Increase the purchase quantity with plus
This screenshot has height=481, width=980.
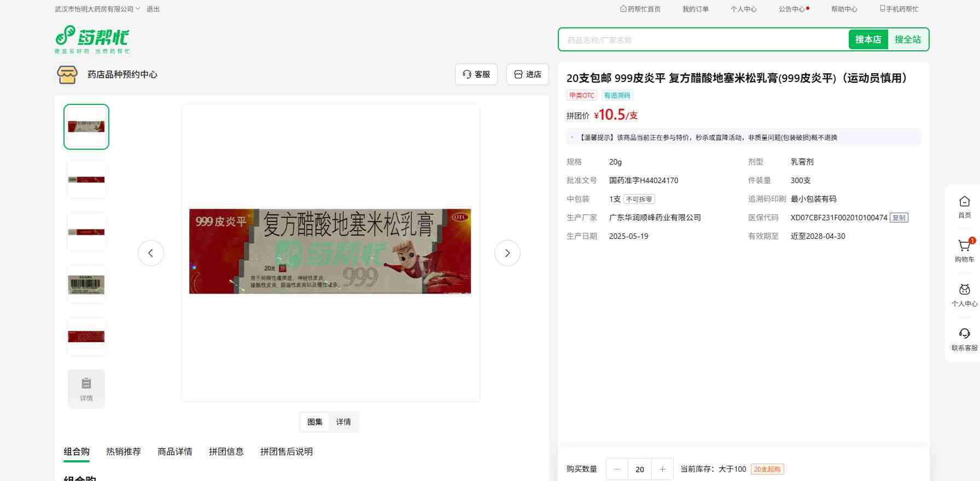tap(662, 469)
